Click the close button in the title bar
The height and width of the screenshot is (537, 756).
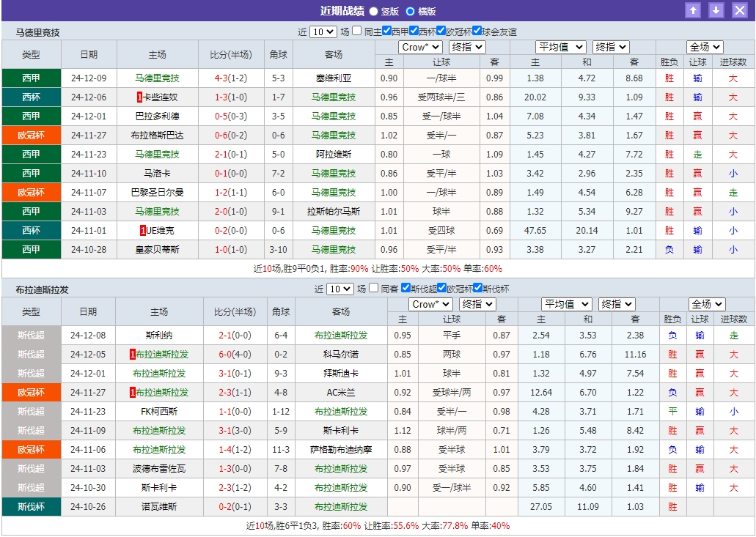[x=739, y=10]
